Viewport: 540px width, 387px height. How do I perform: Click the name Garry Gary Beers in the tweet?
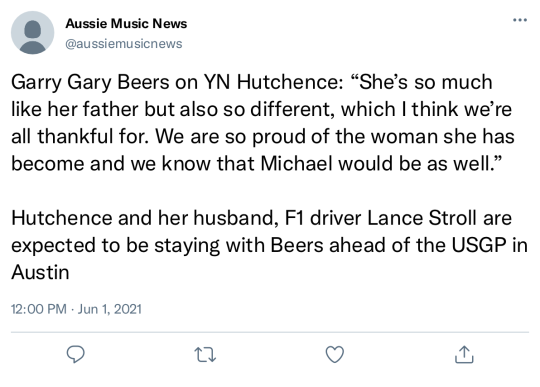point(90,83)
